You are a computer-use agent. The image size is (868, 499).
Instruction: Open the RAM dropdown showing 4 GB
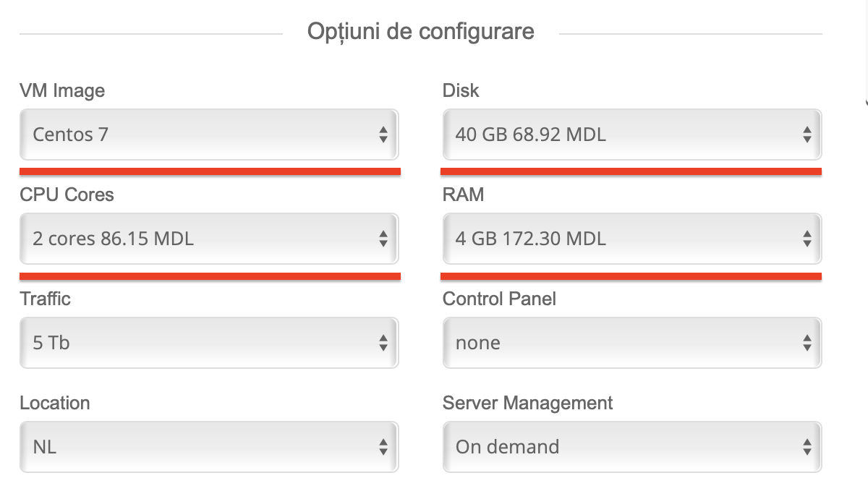[x=631, y=239]
